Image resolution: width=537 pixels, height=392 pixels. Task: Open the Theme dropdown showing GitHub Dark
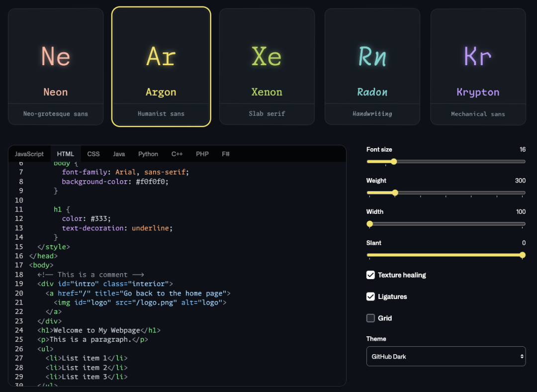point(446,356)
